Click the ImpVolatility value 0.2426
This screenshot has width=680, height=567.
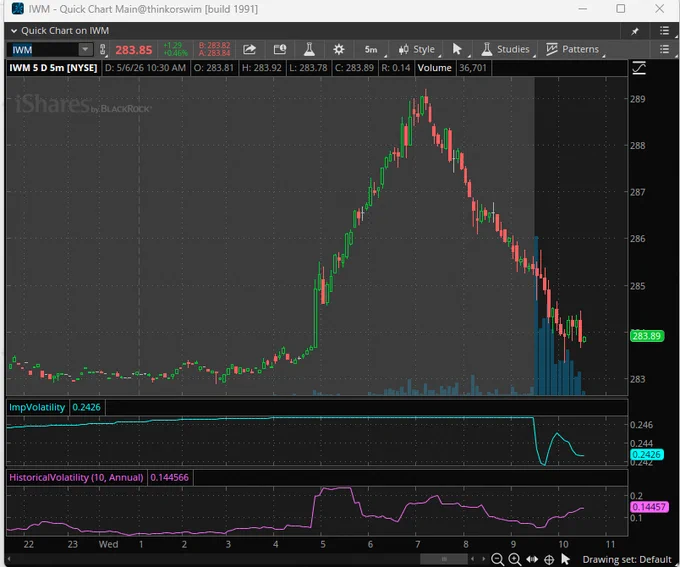tap(86, 407)
